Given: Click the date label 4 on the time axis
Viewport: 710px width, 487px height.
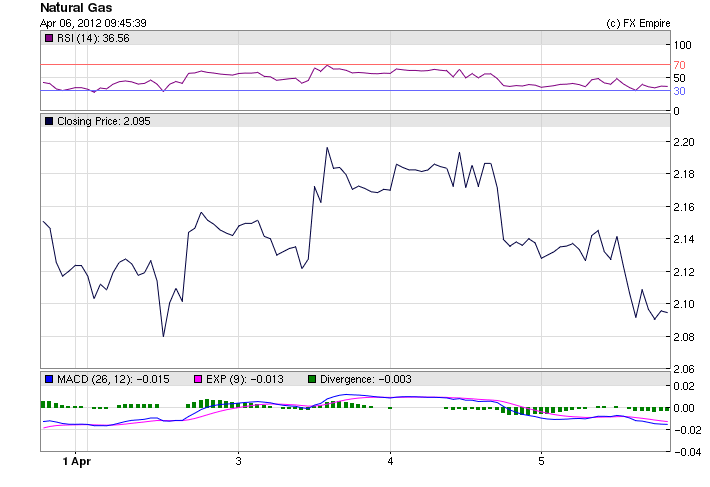Looking at the screenshot, I should [x=390, y=462].
